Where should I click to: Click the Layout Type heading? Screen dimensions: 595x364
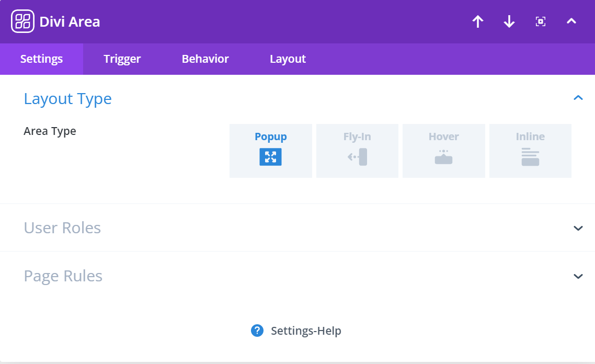67,99
